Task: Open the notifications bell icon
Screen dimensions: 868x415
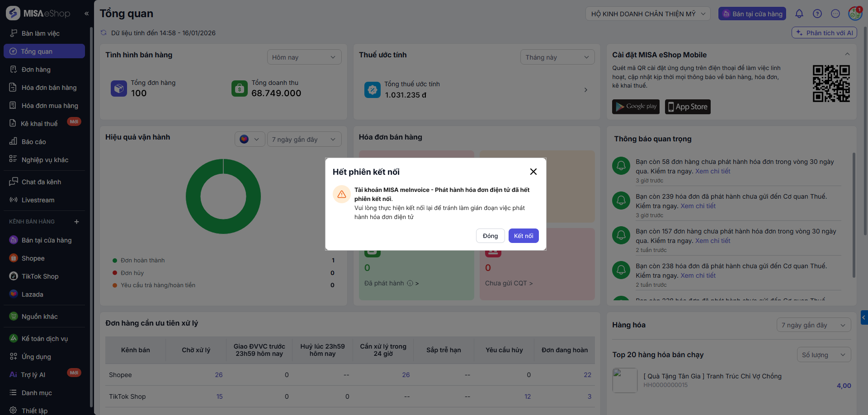Action: 799,14
